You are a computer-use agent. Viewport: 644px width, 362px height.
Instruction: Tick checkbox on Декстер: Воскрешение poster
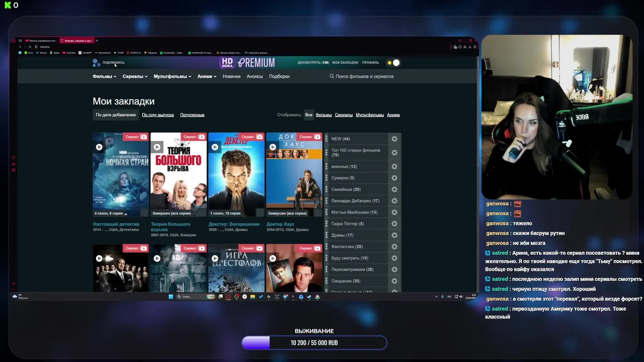click(x=260, y=213)
